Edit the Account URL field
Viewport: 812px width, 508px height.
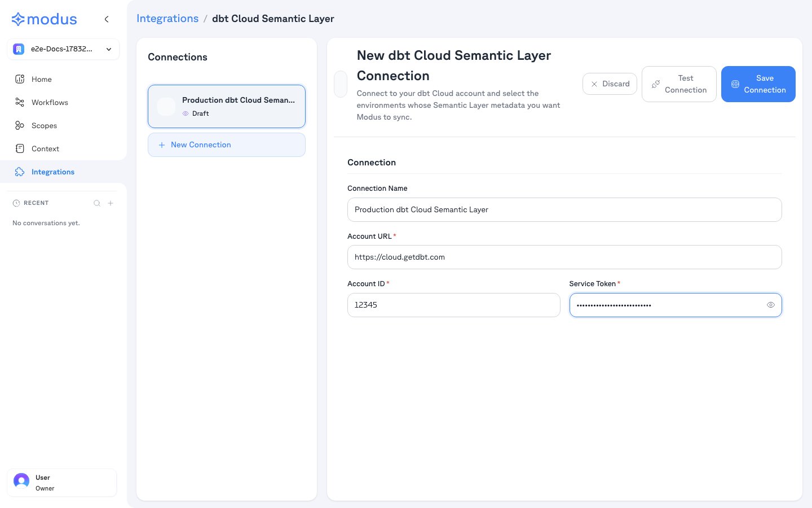564,257
